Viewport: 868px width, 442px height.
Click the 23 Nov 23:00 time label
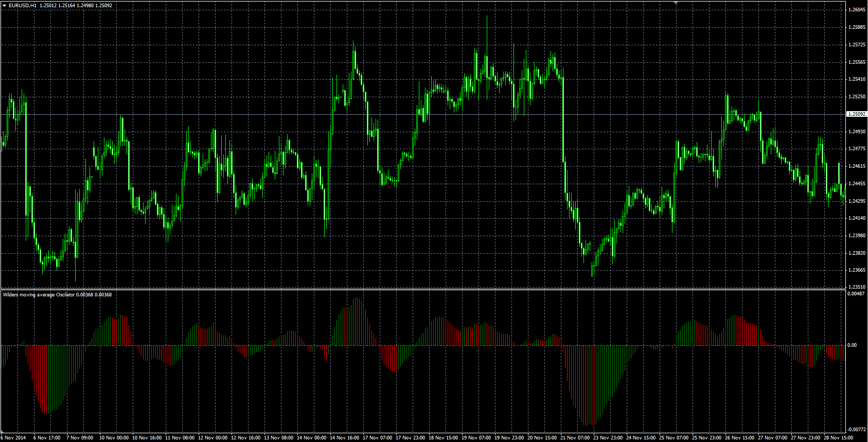(608, 438)
